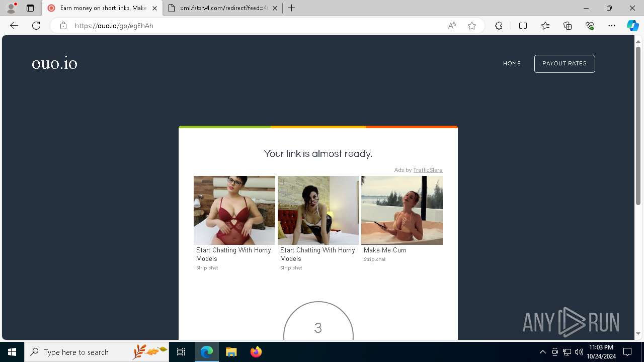The width and height of the screenshot is (644, 362).
Task: Go to HOME nav link
Action: click(x=512, y=63)
